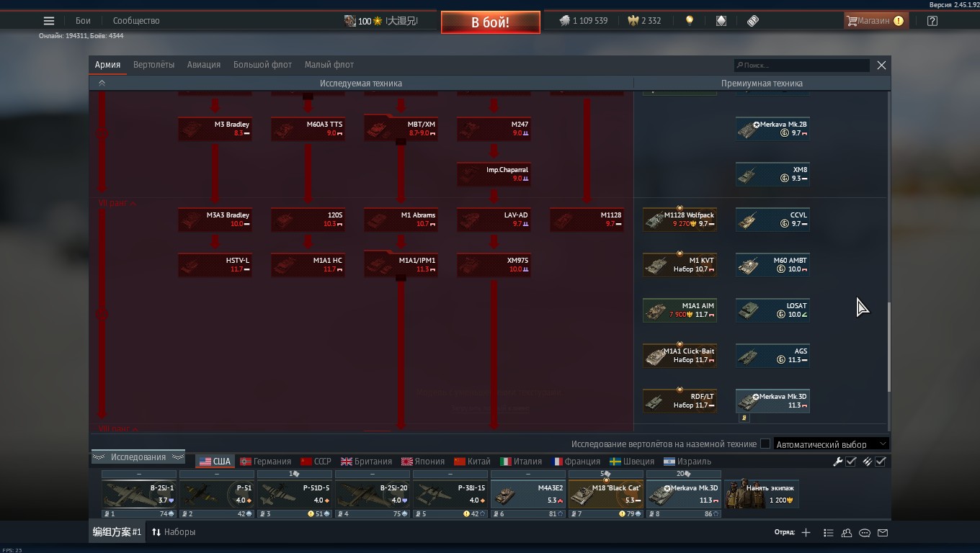
Task: Open the contacts icon
Action: click(847, 533)
